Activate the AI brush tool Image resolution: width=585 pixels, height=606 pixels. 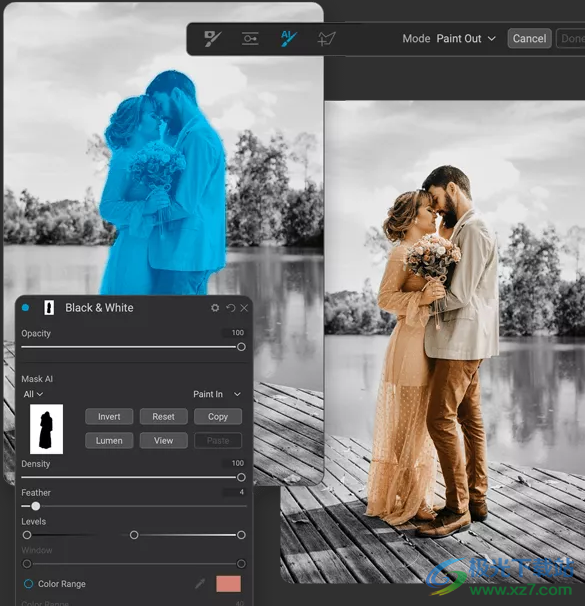[288, 39]
